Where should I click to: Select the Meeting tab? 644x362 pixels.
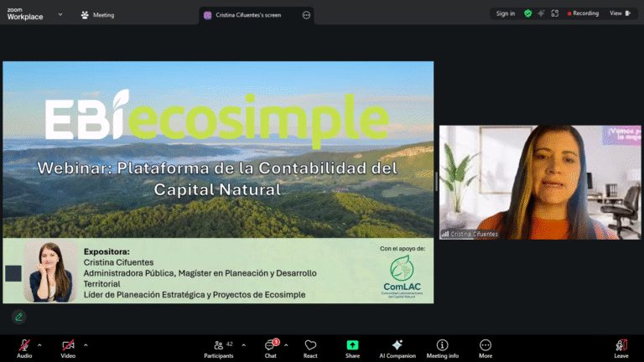tap(98, 15)
